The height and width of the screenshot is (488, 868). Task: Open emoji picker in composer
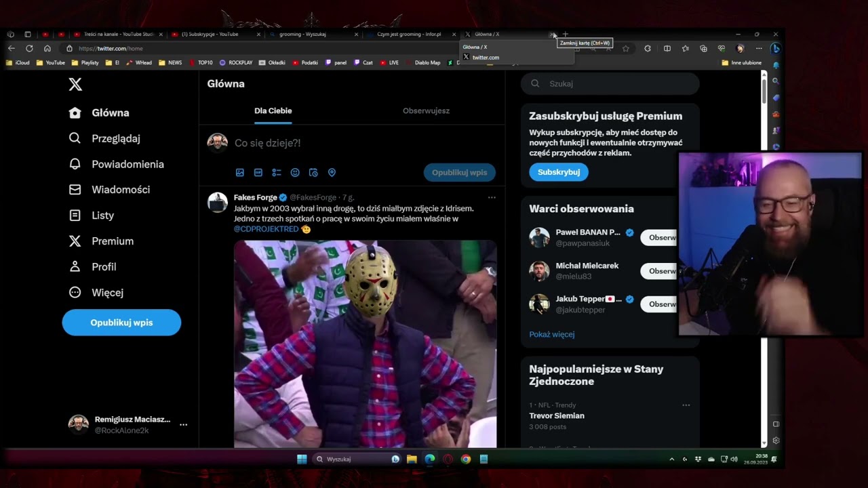pyautogui.click(x=295, y=173)
